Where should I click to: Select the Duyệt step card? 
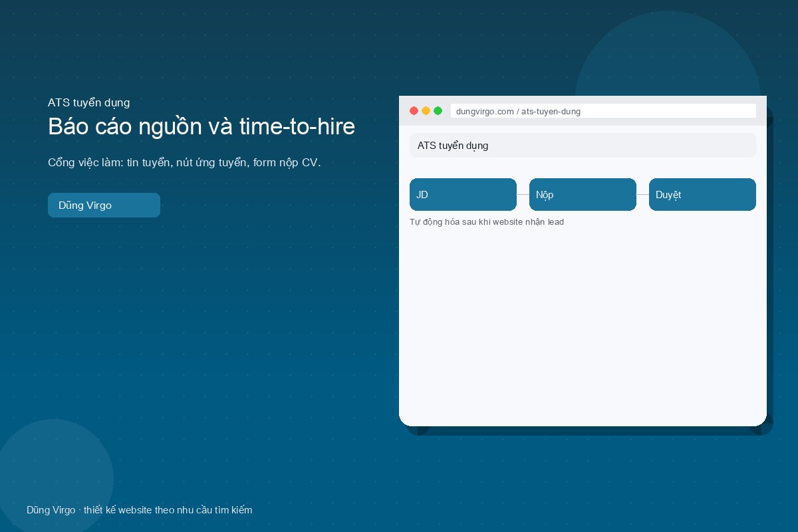coord(702,195)
